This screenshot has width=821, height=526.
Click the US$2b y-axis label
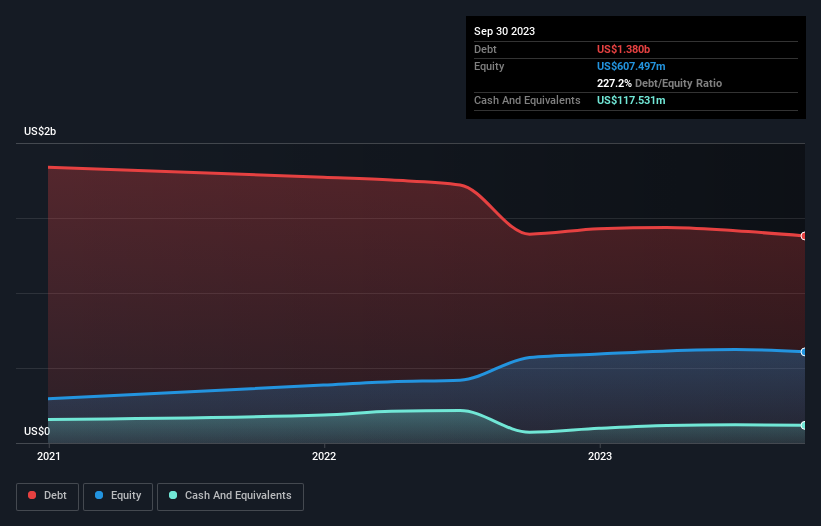tap(40, 131)
